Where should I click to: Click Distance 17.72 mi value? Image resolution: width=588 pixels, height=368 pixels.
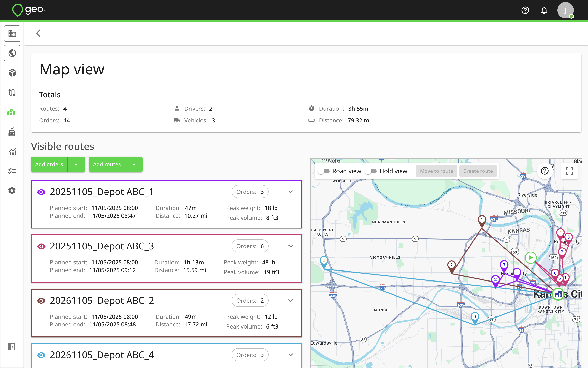click(x=196, y=324)
